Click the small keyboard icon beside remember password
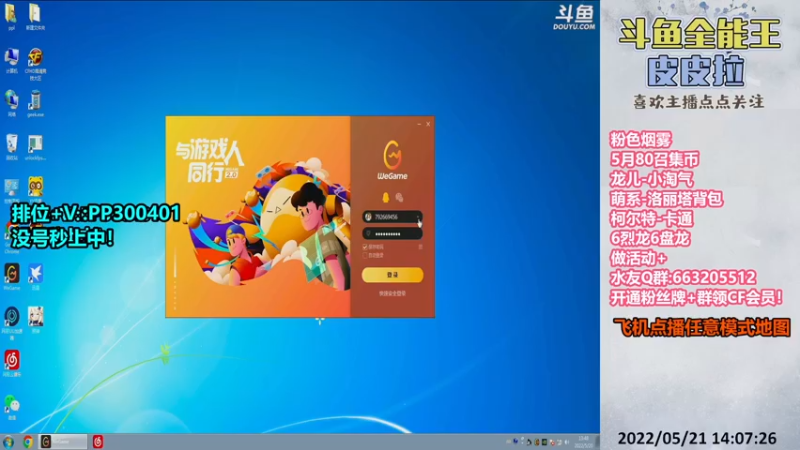 [420, 247]
